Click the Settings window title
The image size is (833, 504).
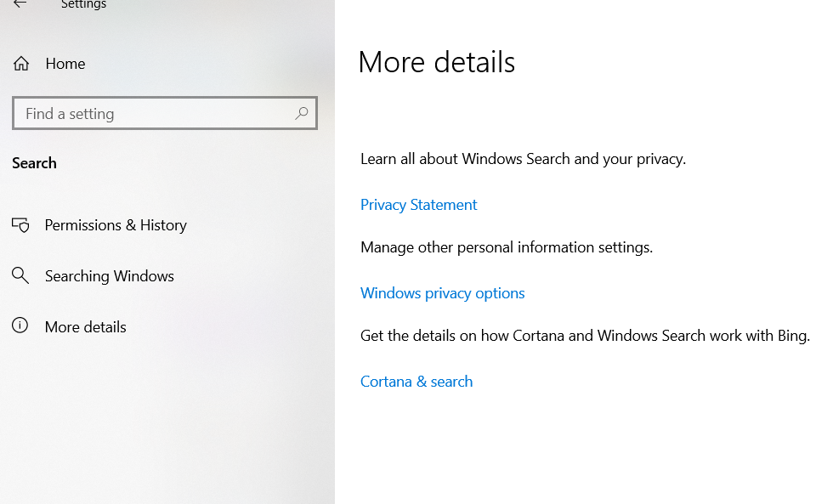83,5
